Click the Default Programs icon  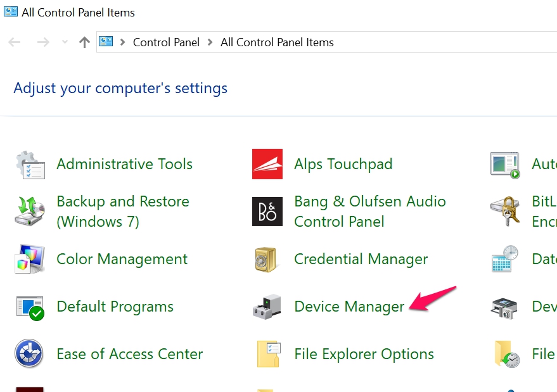coord(30,308)
